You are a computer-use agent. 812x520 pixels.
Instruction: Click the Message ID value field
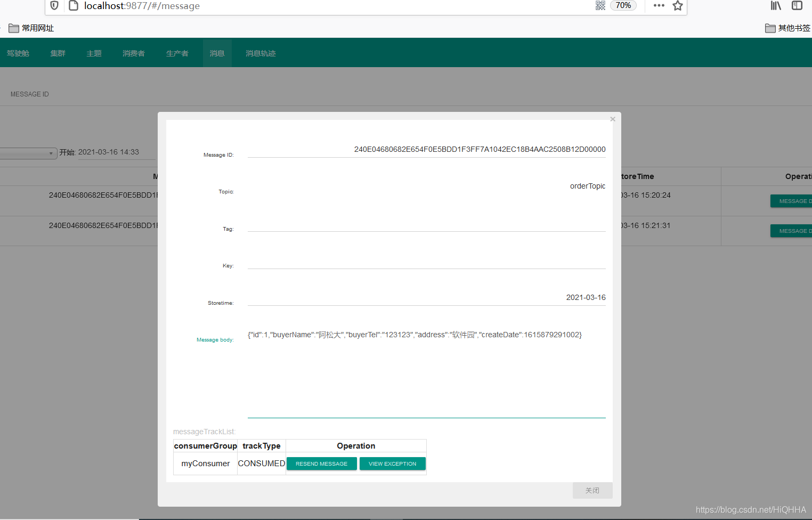click(x=427, y=150)
